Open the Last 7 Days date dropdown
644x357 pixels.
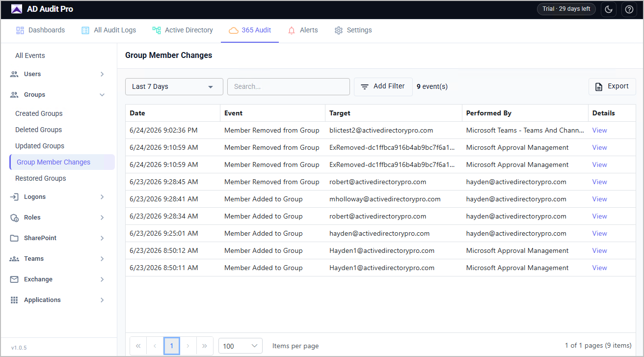(174, 86)
